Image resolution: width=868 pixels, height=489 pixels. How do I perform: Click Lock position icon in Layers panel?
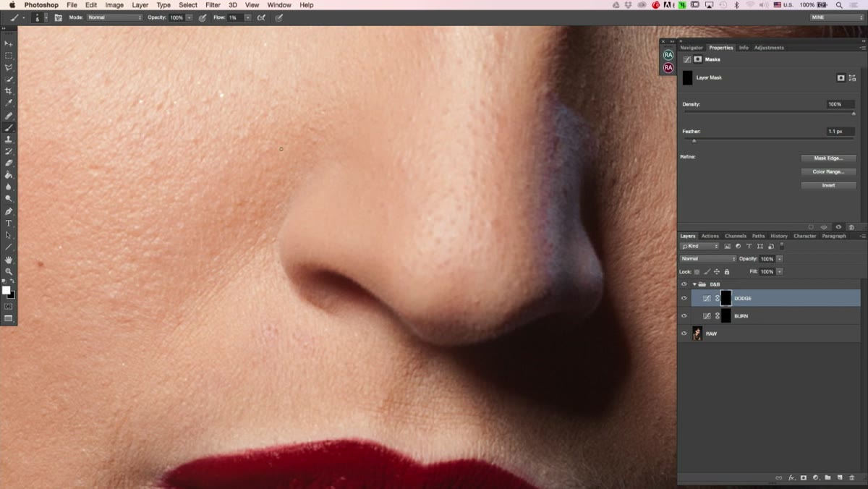pos(717,272)
